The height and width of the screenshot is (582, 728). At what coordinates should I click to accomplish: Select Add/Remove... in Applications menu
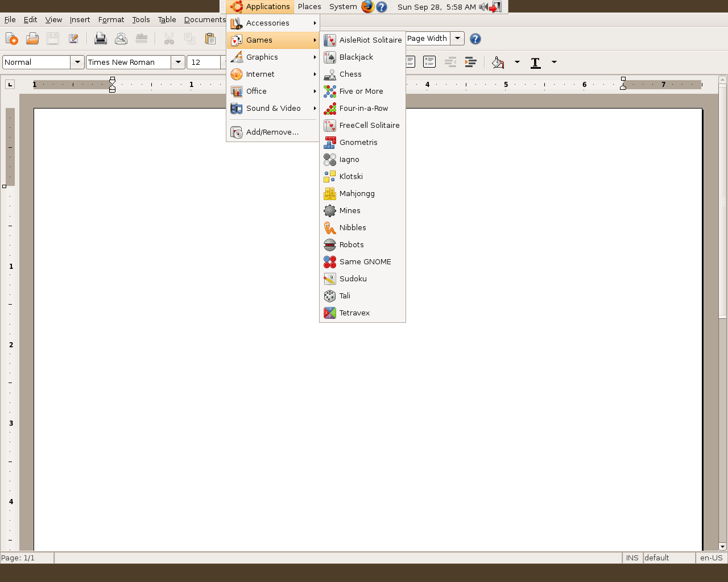(x=273, y=132)
